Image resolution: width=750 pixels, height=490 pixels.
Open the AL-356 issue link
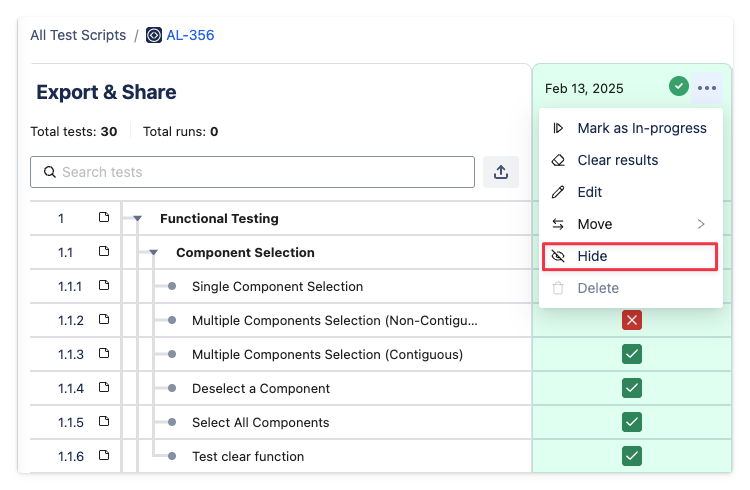pyautogui.click(x=190, y=35)
